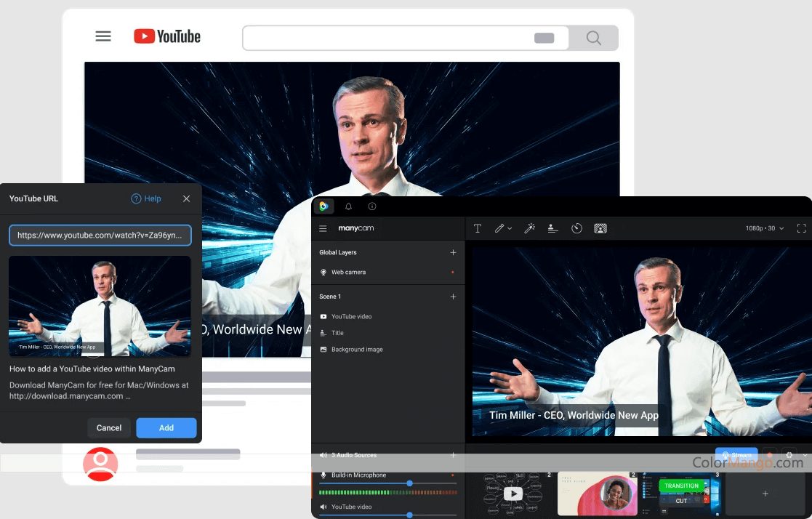
Task: Click the video description text in dialog
Action: click(x=99, y=390)
